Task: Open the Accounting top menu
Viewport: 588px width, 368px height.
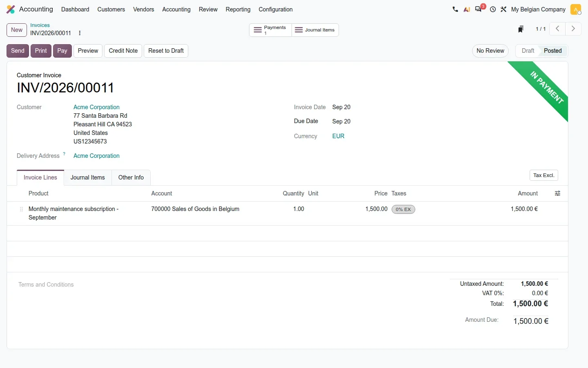Action: pos(176,9)
